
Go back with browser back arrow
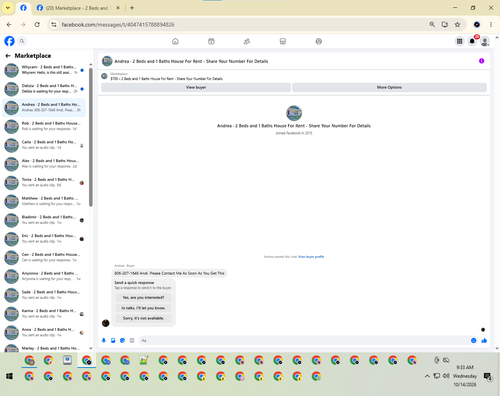(9, 25)
